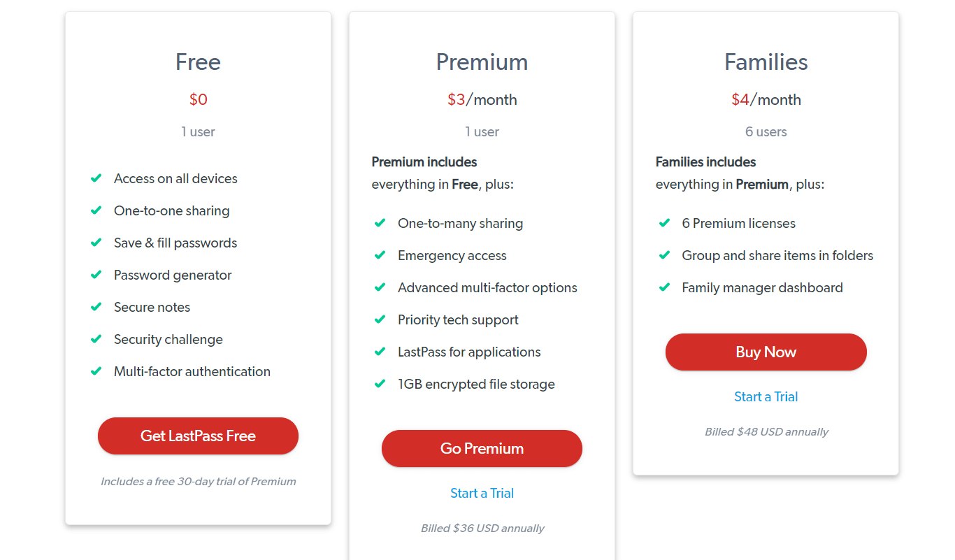Click Group and share items in folders

pos(777,255)
